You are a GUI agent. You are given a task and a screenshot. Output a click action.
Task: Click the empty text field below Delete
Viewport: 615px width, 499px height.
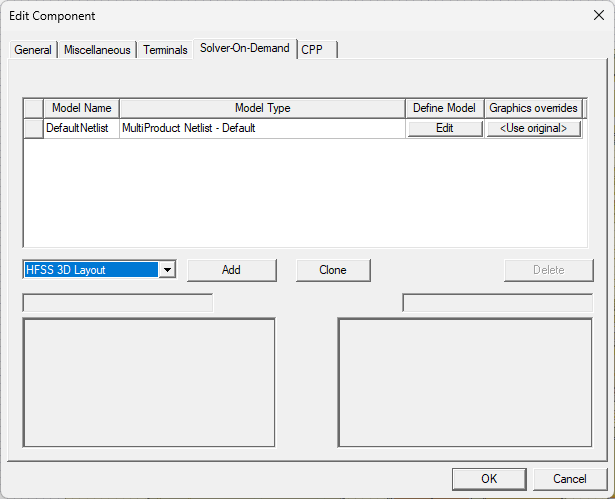498,303
